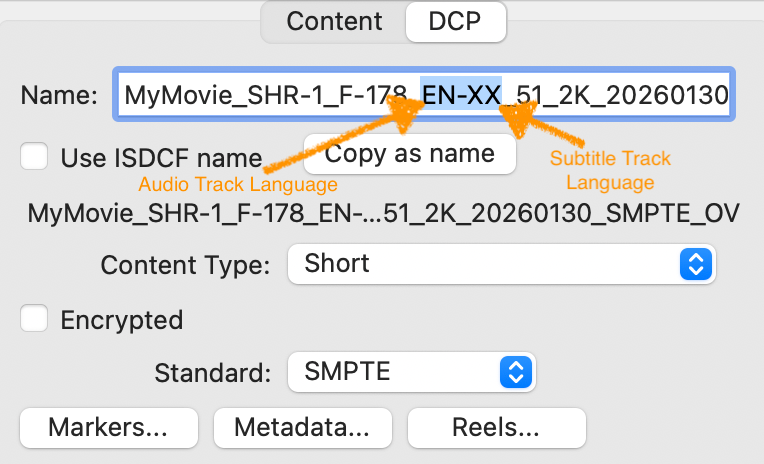764x464 pixels.
Task: Open the Reels settings
Action: (496, 428)
